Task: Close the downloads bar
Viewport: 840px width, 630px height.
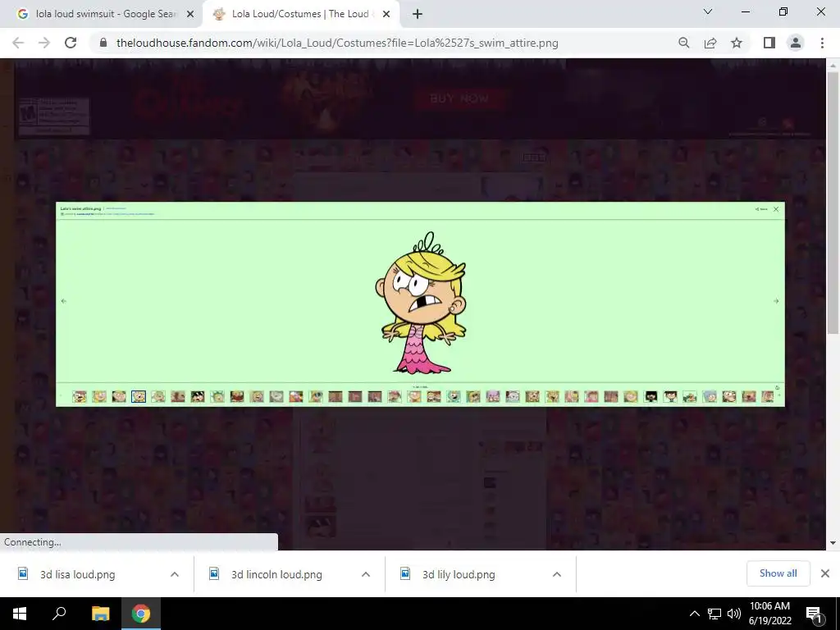Action: coord(825,573)
